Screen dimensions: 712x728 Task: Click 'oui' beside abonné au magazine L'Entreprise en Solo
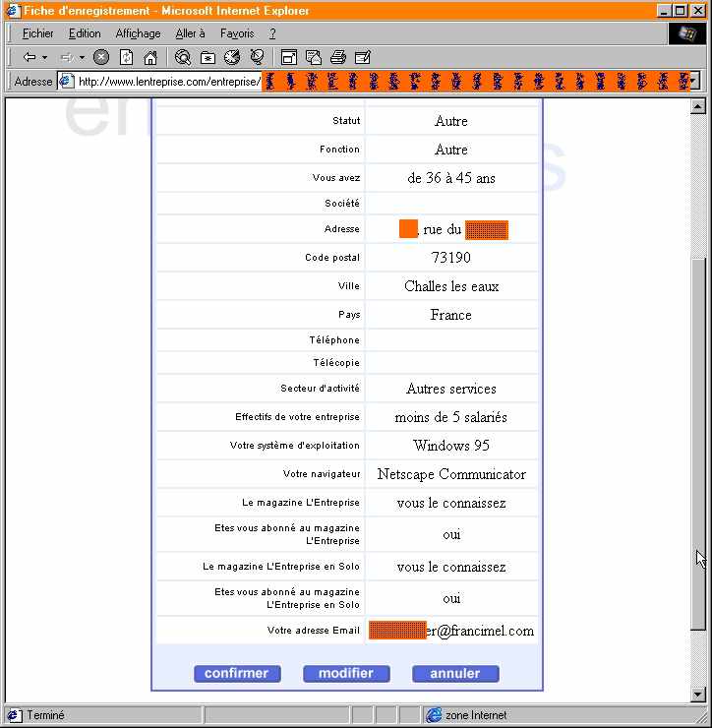click(x=451, y=598)
